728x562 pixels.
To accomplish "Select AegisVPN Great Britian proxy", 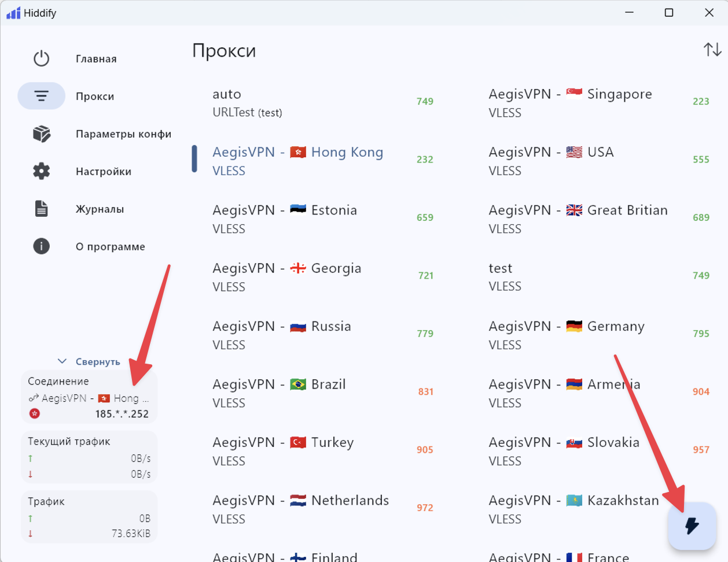I will click(599, 219).
